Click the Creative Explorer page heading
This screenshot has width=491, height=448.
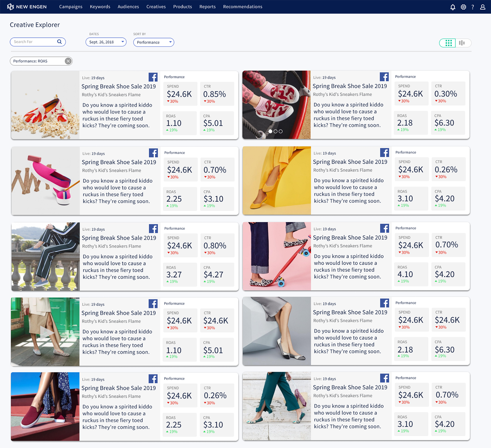pyautogui.click(x=35, y=25)
